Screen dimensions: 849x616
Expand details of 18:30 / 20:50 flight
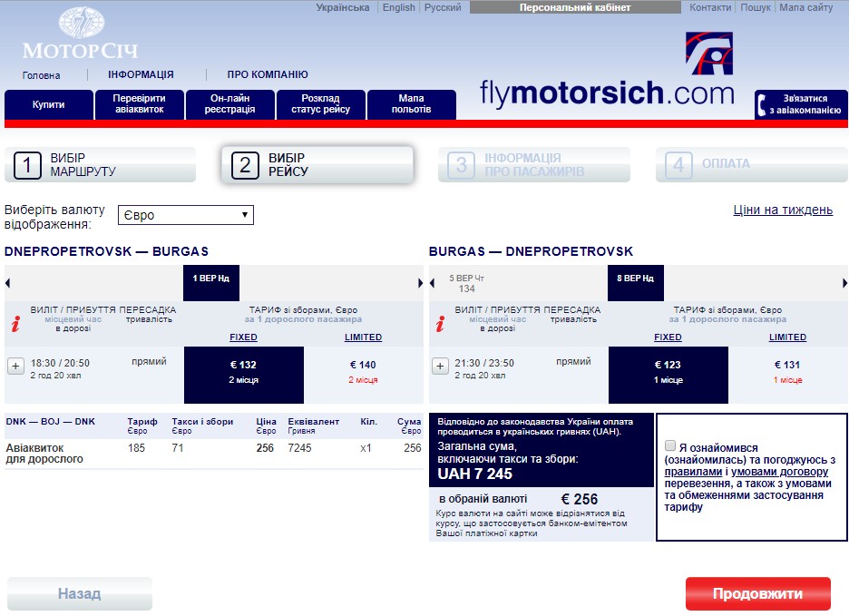tap(15, 366)
